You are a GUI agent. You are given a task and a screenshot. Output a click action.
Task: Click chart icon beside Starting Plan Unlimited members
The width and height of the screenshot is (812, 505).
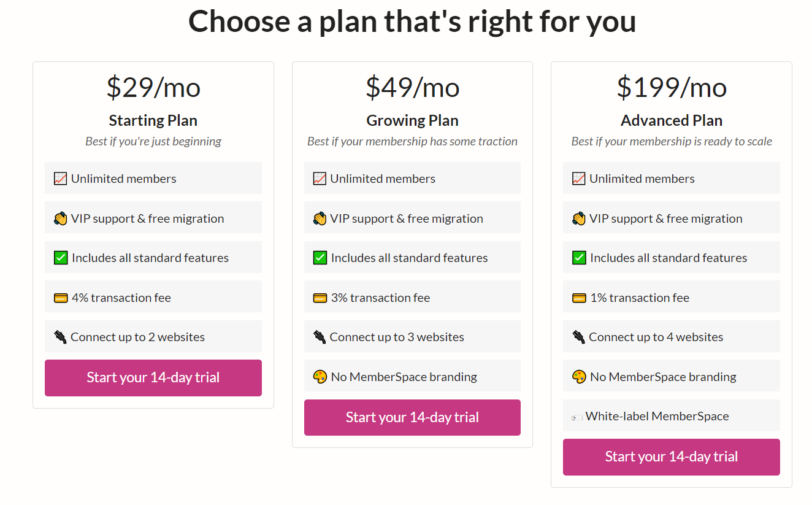tap(60, 179)
